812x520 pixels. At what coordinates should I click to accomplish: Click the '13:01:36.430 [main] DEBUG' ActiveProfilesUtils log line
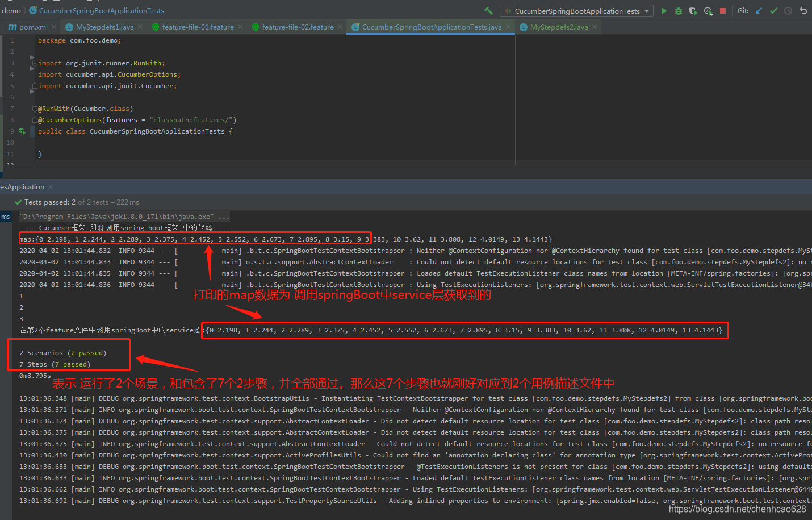pyautogui.click(x=416, y=455)
